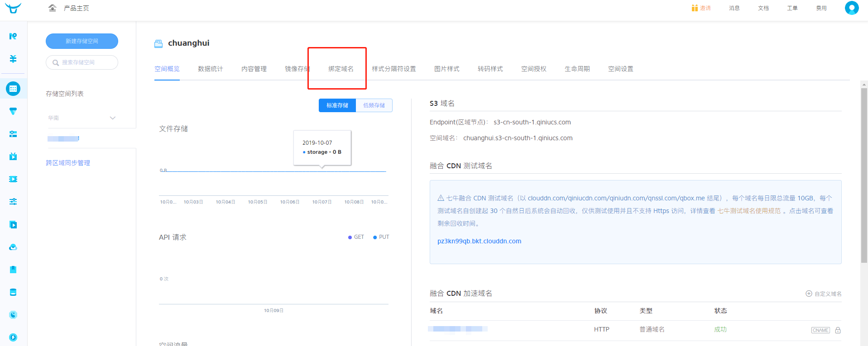Open the 生命周期 tab

577,69
